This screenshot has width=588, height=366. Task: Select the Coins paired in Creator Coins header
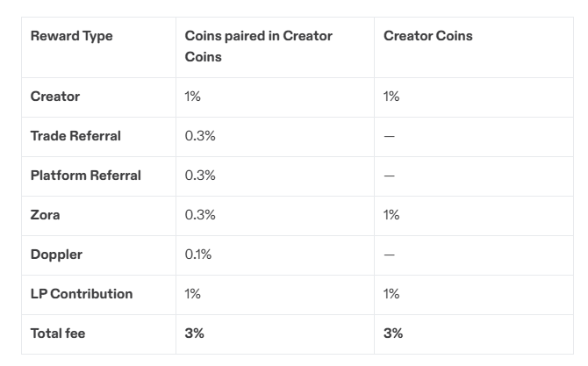coord(258,47)
